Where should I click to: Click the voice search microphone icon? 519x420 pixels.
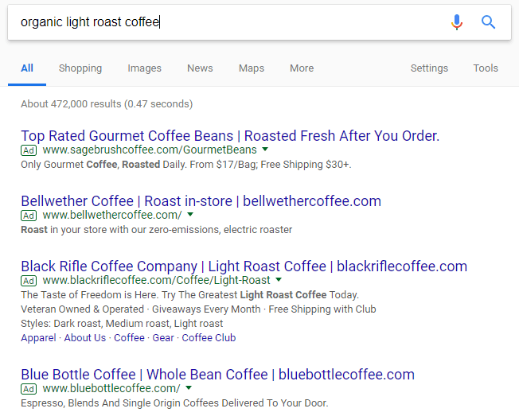click(456, 22)
